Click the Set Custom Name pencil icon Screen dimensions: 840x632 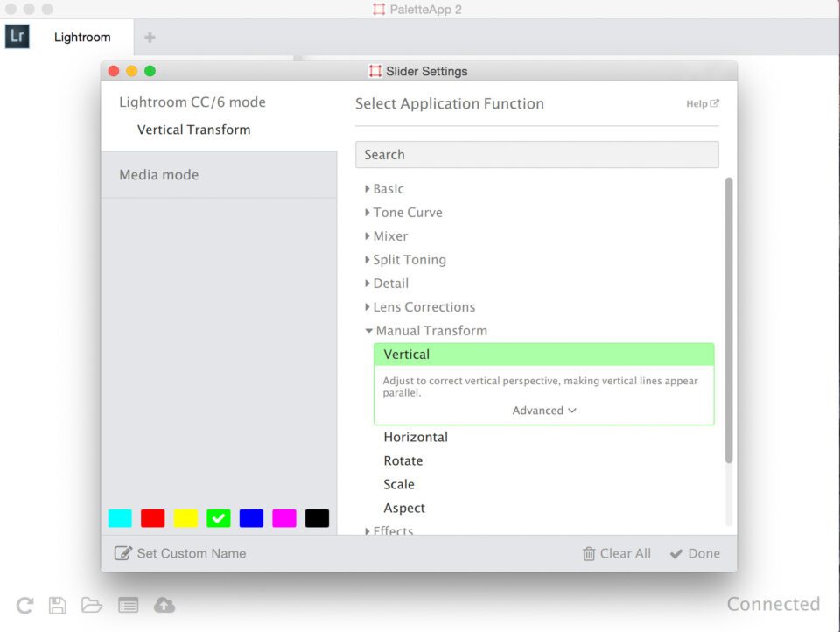pos(122,553)
